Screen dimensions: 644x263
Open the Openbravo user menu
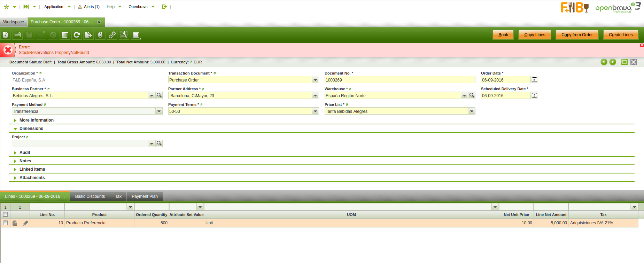141,7
